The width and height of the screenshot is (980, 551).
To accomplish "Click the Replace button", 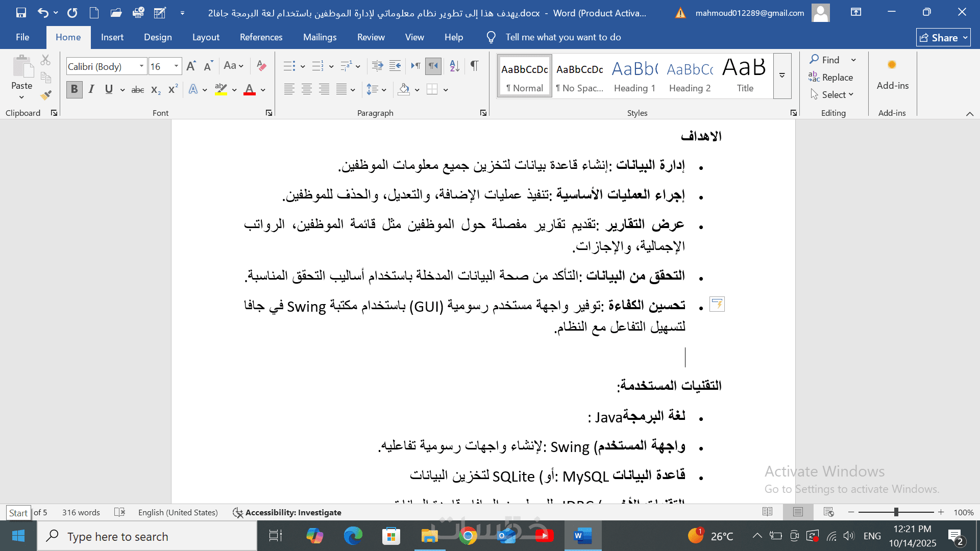I will (x=831, y=77).
